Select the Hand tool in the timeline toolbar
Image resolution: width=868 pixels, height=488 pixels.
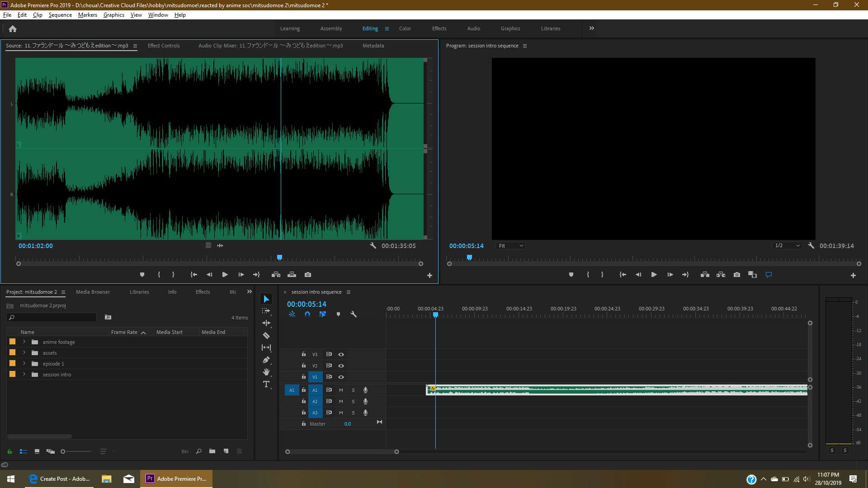[266, 371]
